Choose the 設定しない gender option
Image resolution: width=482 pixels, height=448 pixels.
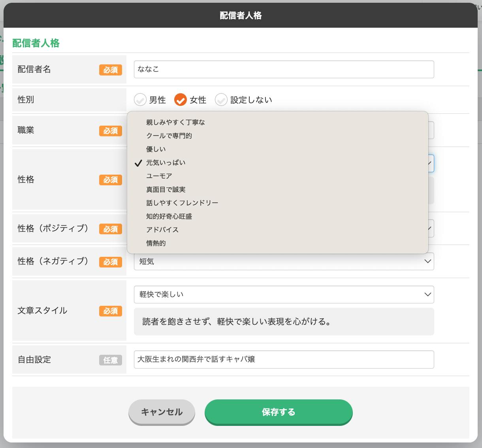pyautogui.click(x=221, y=100)
